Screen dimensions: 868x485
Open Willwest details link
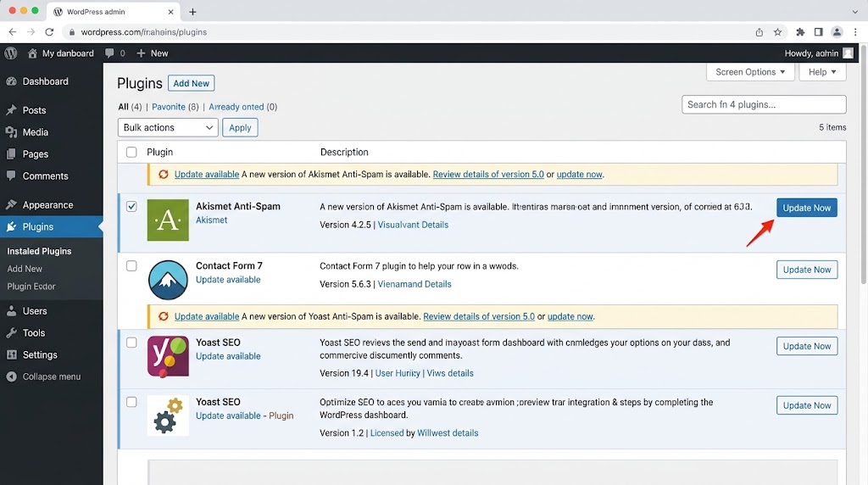tap(448, 433)
